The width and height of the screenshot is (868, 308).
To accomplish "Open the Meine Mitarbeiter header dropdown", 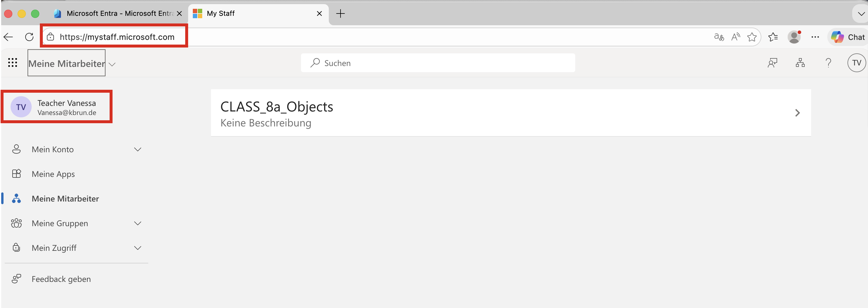I will 112,64.
